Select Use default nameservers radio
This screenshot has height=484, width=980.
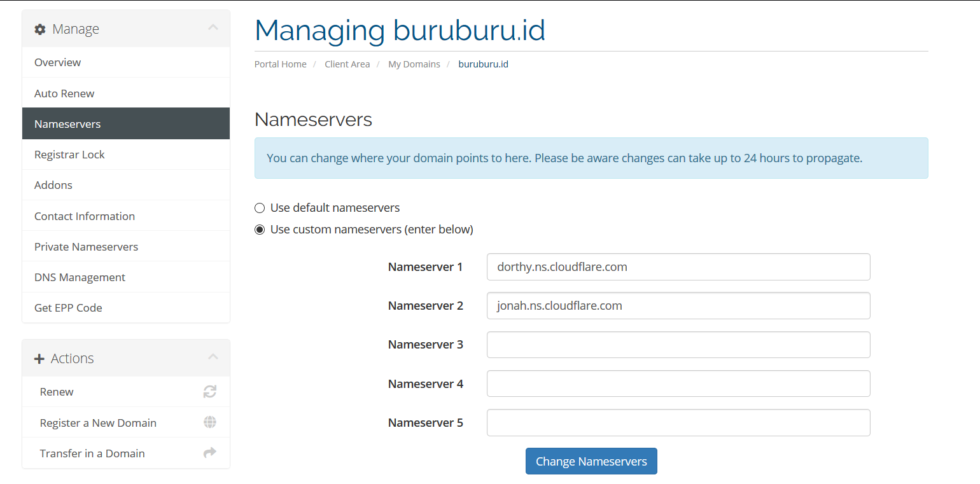click(260, 208)
